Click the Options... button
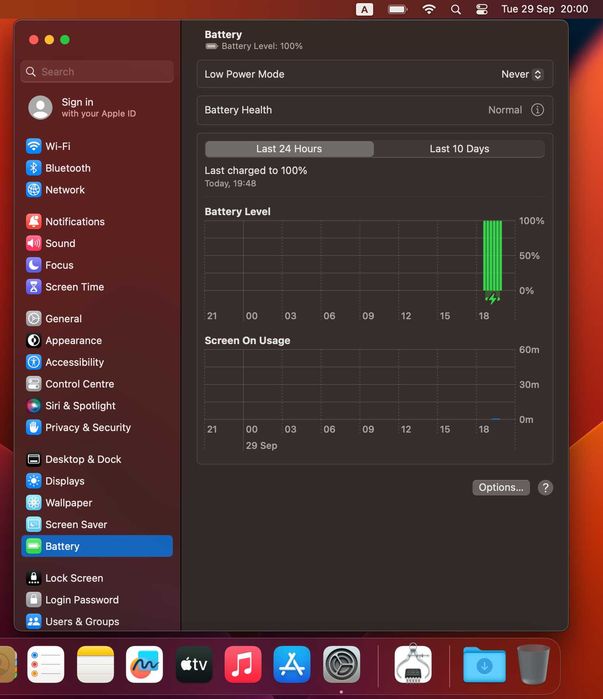 501,488
